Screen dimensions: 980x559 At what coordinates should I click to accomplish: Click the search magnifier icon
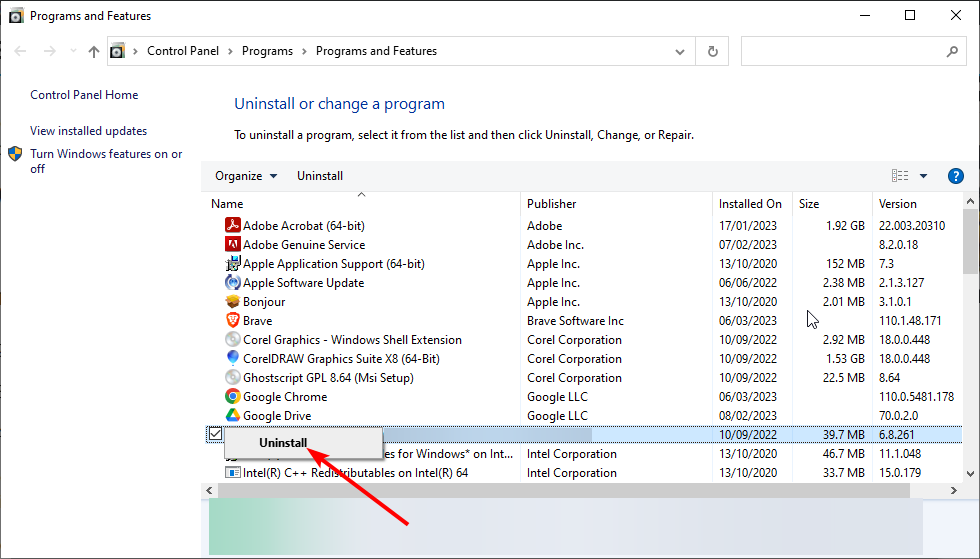pos(952,51)
